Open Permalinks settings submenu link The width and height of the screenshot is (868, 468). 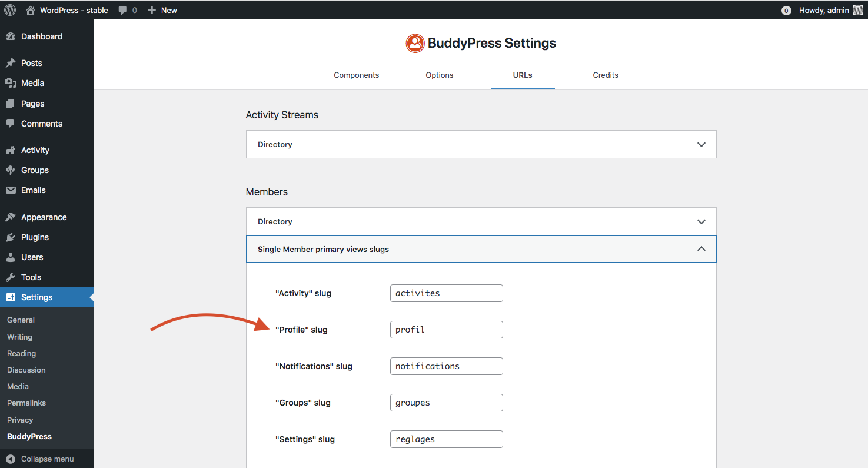pyautogui.click(x=26, y=403)
